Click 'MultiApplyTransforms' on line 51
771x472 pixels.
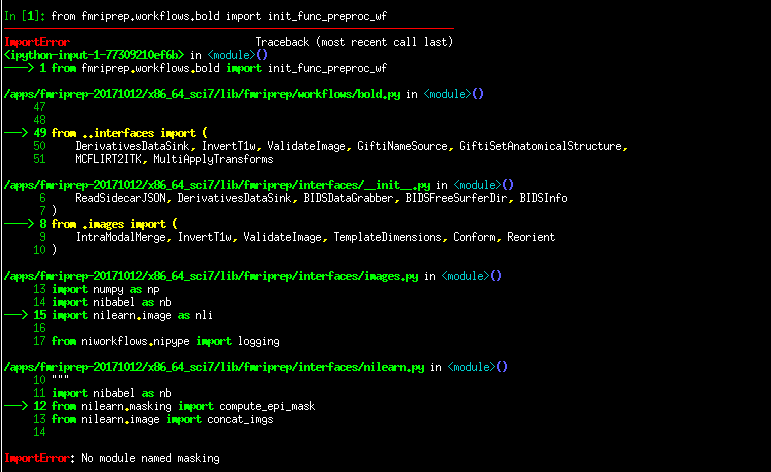213,159
